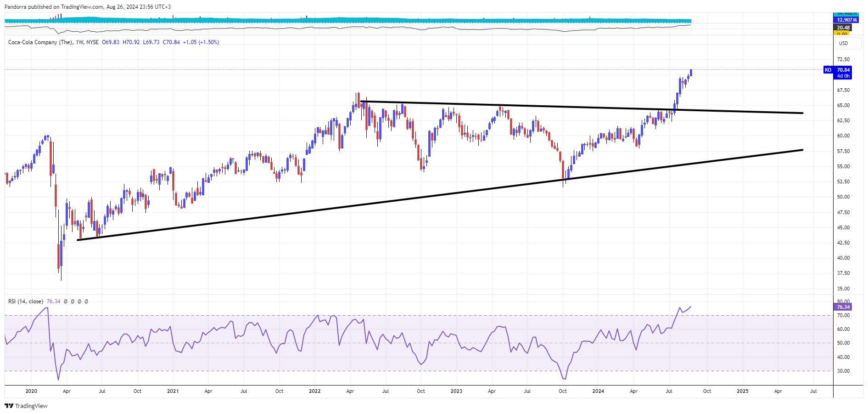Click the 2024 year label on time axis

[x=598, y=391]
